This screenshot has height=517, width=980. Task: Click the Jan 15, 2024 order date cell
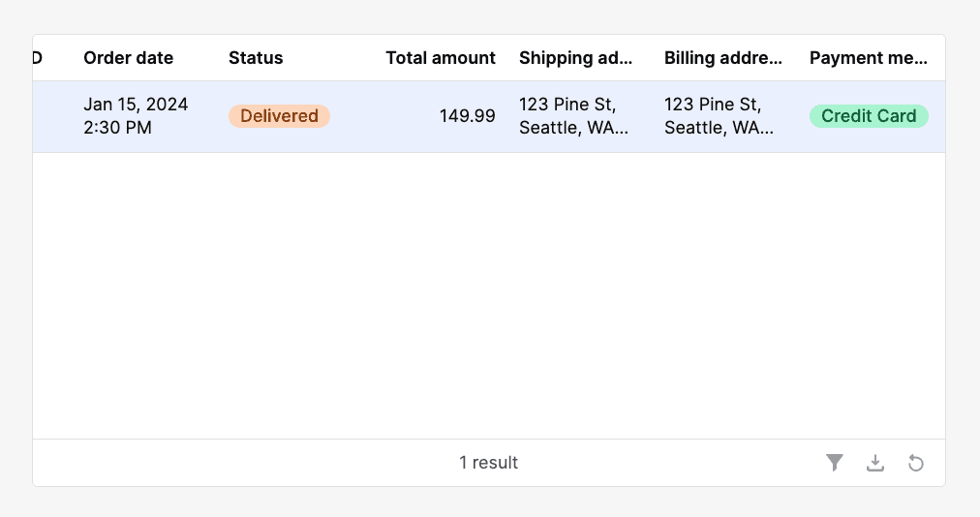coord(136,105)
